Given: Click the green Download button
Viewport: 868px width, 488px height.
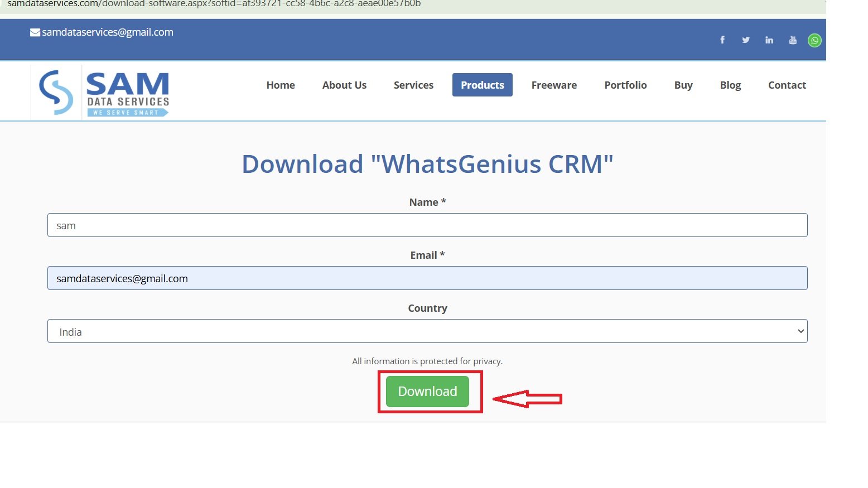Looking at the screenshot, I should point(427,391).
